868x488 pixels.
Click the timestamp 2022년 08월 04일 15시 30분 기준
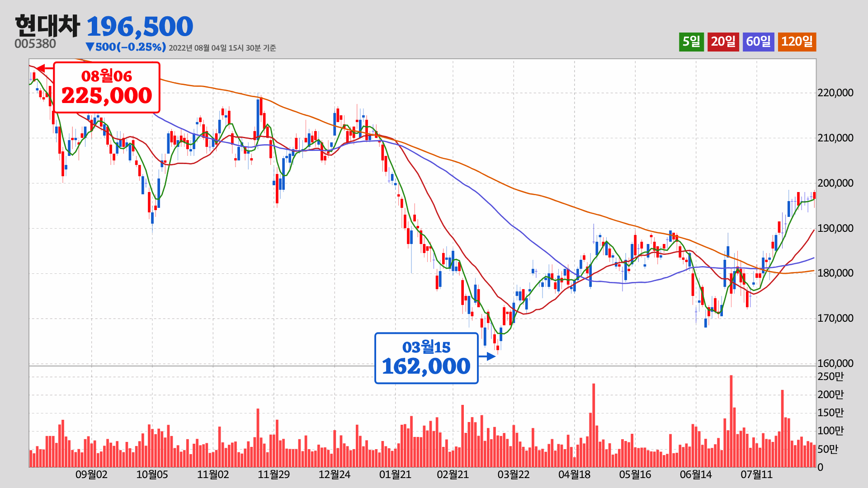222,48
